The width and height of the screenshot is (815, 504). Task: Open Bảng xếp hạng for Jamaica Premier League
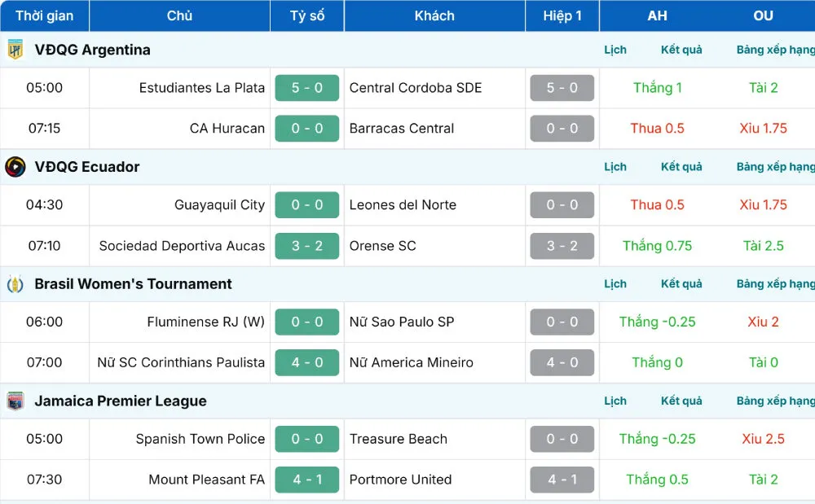click(774, 401)
